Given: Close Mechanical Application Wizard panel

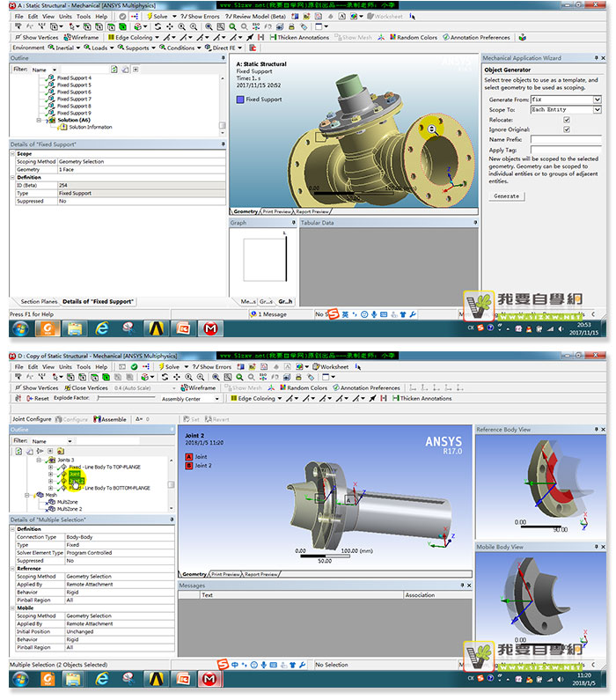Looking at the screenshot, I should tap(603, 58).
